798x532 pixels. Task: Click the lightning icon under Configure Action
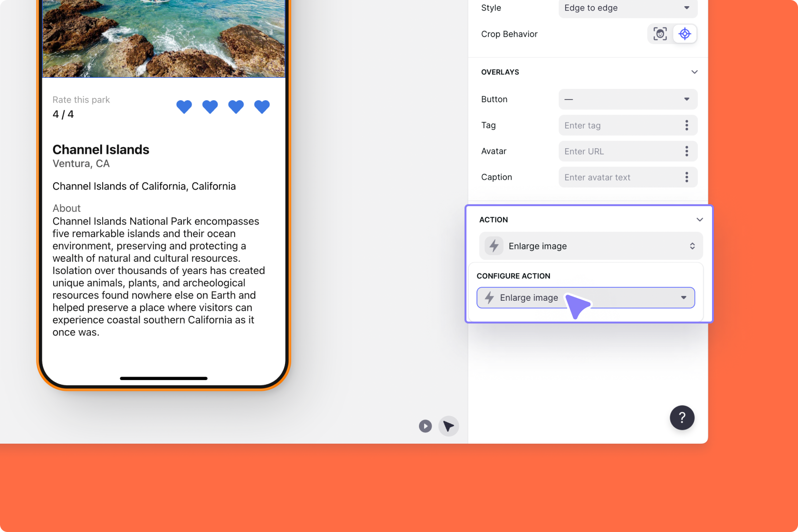[489, 298]
